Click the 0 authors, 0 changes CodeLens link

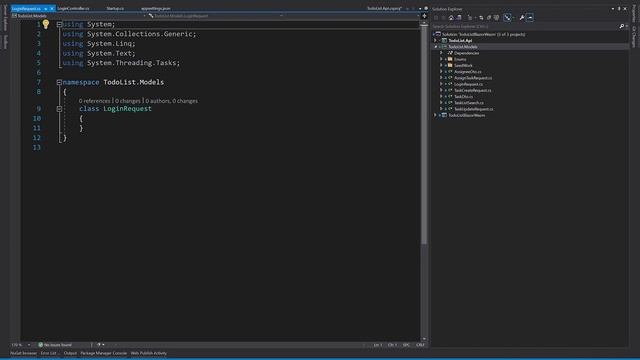(171, 101)
